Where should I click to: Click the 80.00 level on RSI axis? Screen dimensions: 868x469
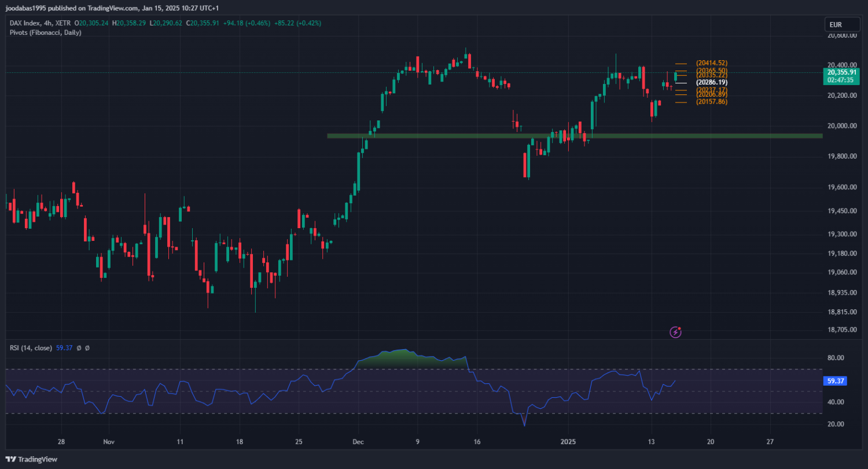point(835,358)
